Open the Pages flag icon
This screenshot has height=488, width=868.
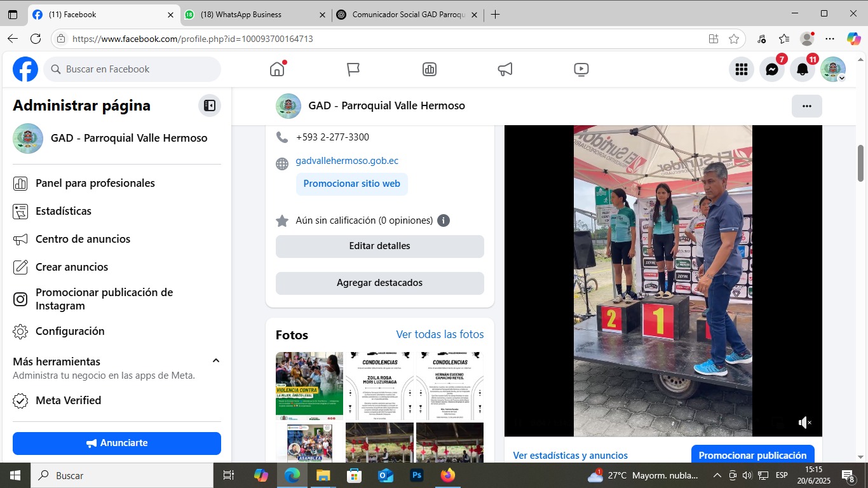(x=353, y=69)
